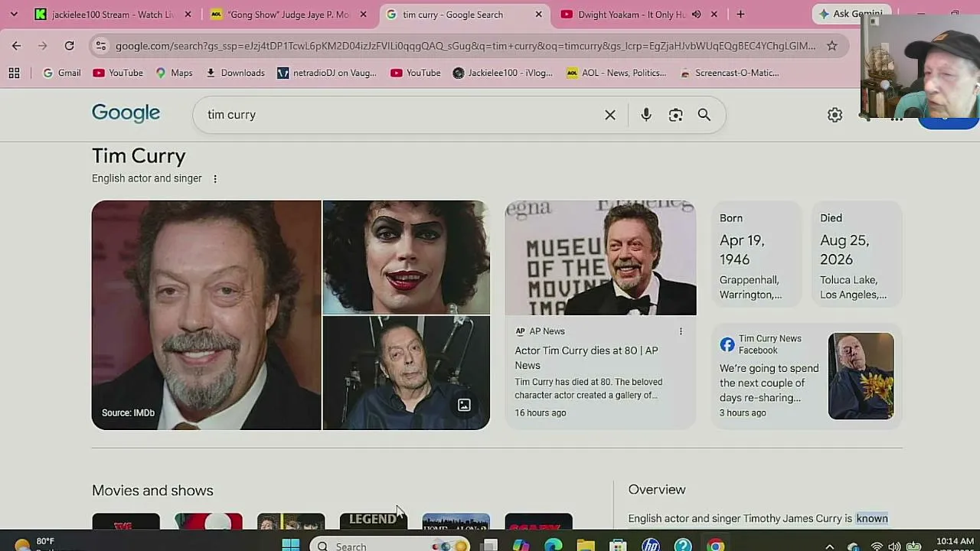The width and height of the screenshot is (980, 551).
Task: Click the Windows taskbar Search box
Action: (390, 546)
